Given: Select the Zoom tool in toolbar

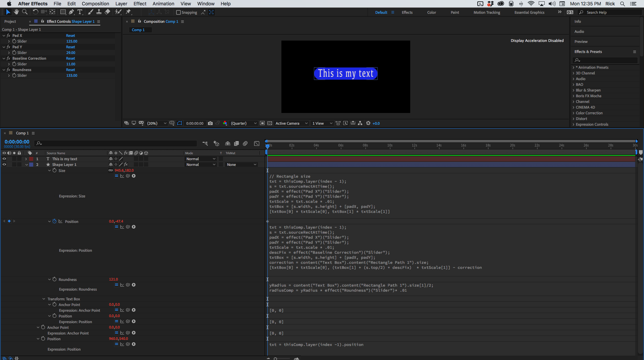Looking at the screenshot, I should click(24, 12).
